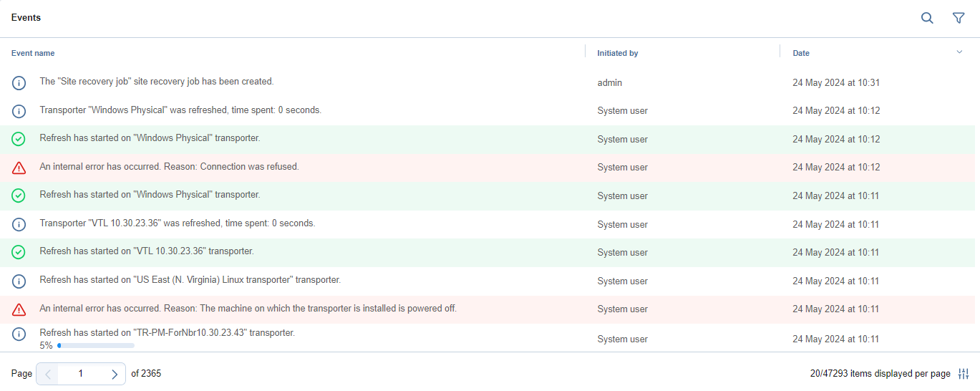The height and width of the screenshot is (391, 980).
Task: Click the page number input field
Action: [x=81, y=374]
